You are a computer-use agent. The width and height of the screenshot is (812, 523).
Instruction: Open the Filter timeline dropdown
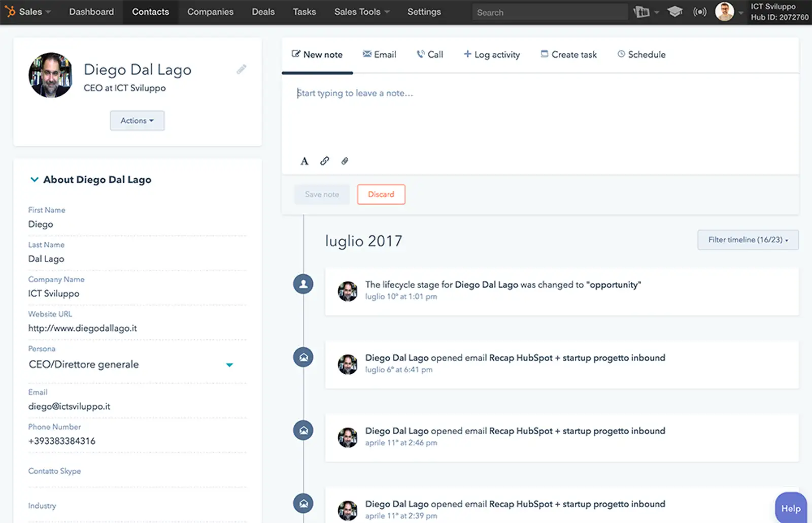tap(748, 240)
